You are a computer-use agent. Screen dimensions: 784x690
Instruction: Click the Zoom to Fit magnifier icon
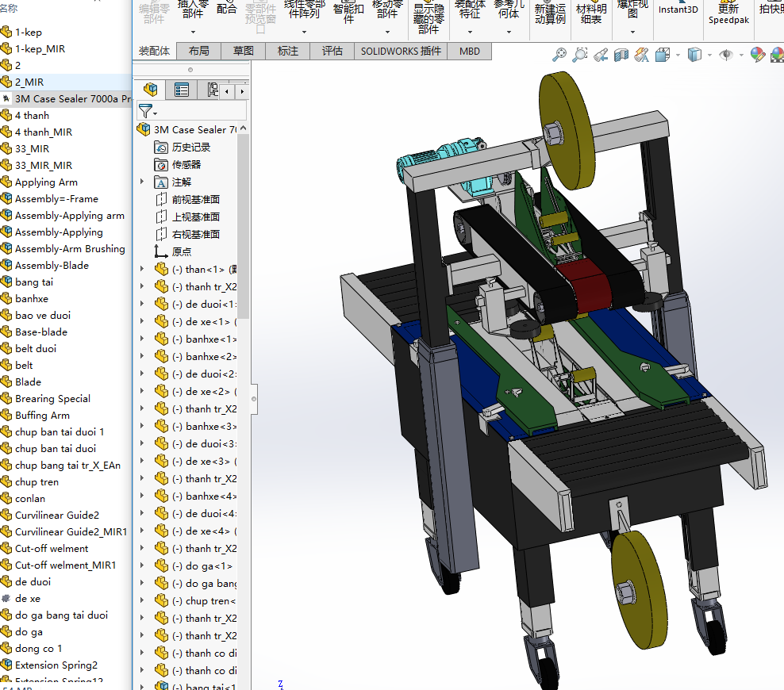[x=560, y=55]
